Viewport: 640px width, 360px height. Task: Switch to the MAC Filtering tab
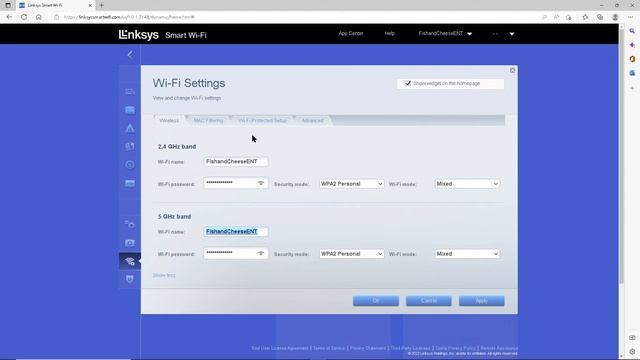(x=208, y=120)
